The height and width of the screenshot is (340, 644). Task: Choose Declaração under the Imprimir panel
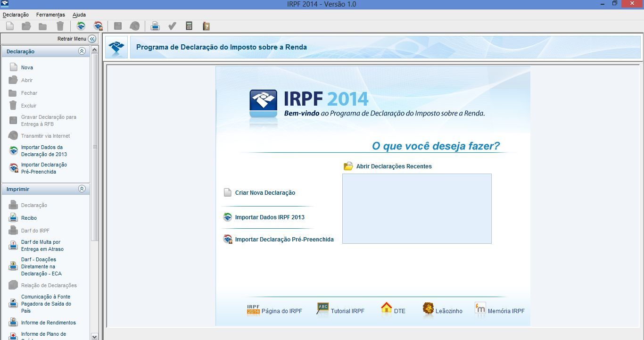(28, 205)
